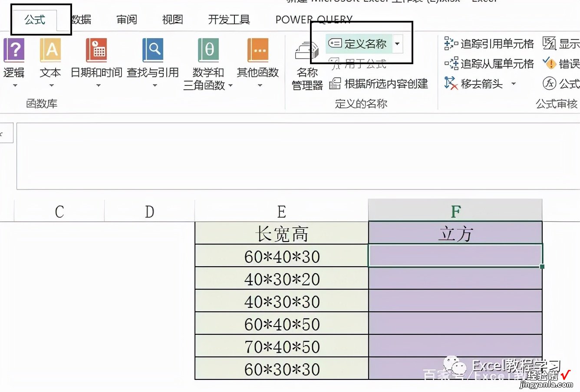
Task: Click 追踪从属单元格 trace dependents
Action: 489,64
